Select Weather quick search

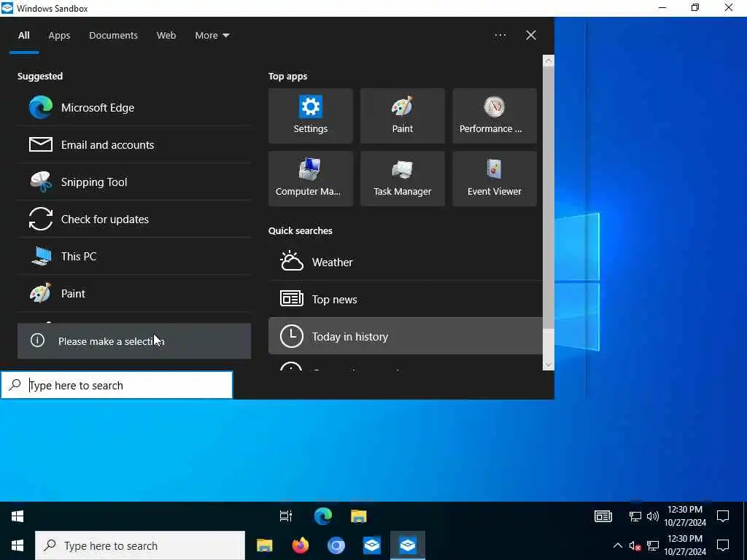[x=406, y=262]
